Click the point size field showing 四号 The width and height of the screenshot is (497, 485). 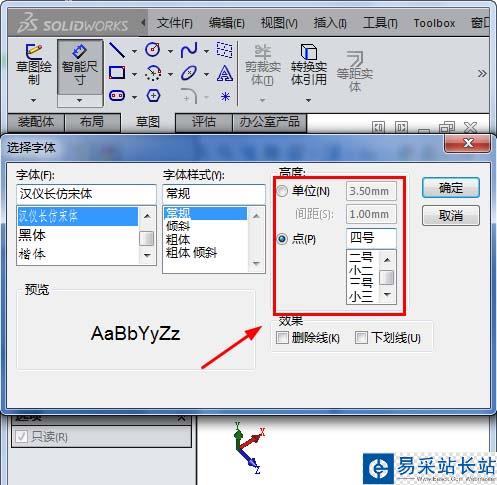pyautogui.click(x=371, y=238)
